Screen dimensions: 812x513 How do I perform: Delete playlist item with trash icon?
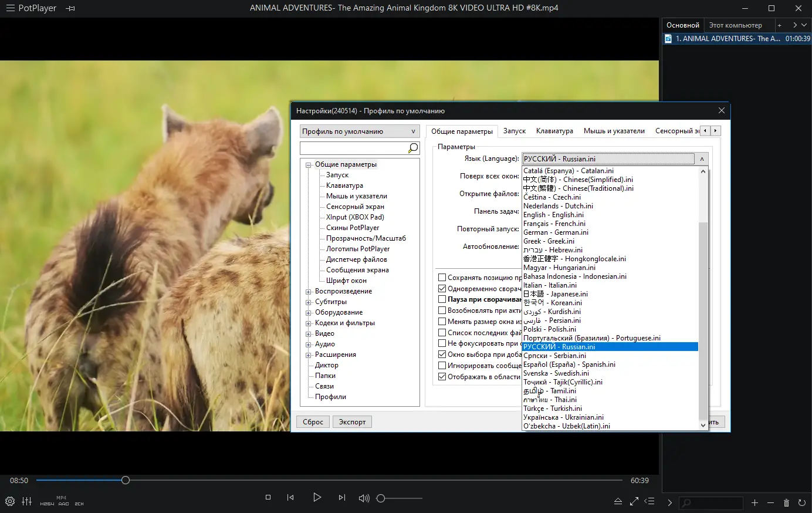click(x=786, y=503)
